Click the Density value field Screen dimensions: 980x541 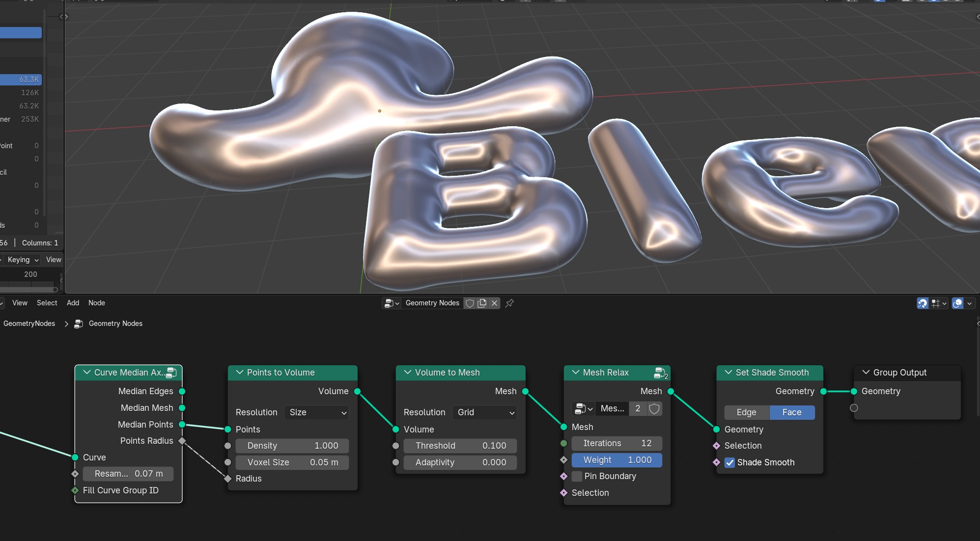[292, 446]
